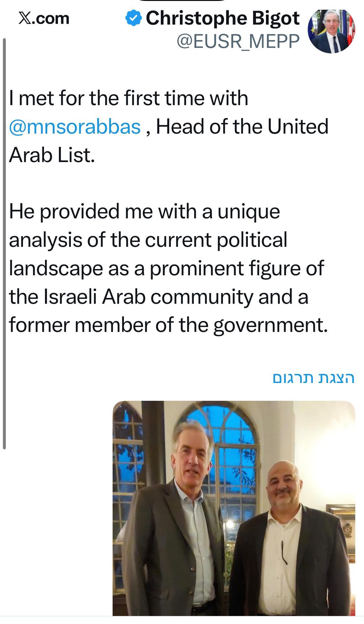
Task: Click the Hebrew show translation link
Action: click(x=314, y=378)
